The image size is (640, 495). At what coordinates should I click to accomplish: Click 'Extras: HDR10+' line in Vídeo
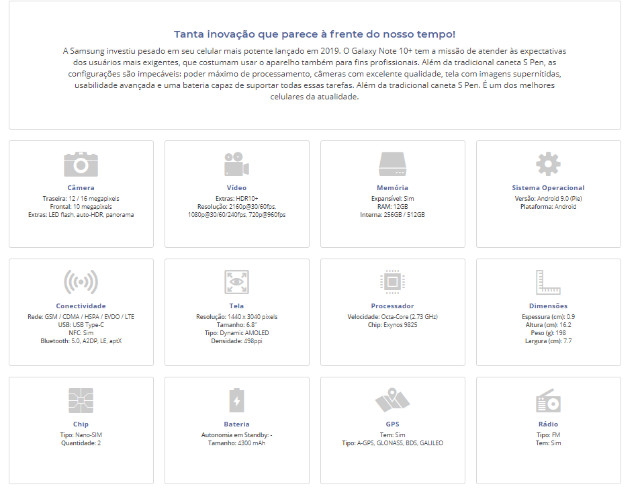tap(236, 199)
